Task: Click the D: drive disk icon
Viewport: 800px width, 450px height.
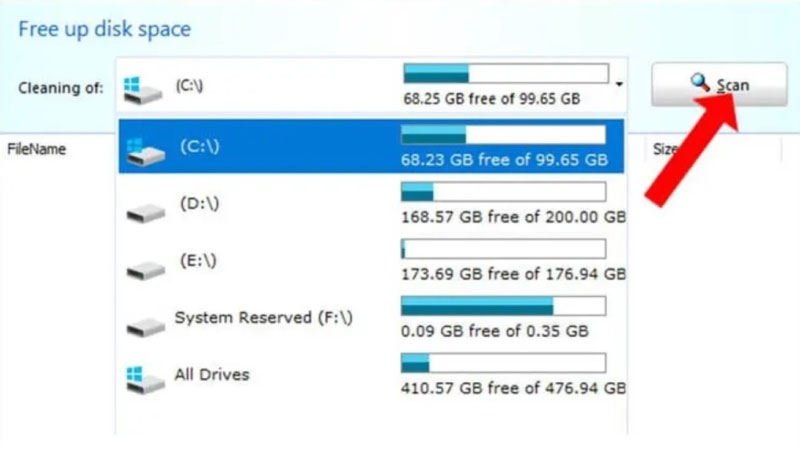Action: pyautogui.click(x=146, y=212)
